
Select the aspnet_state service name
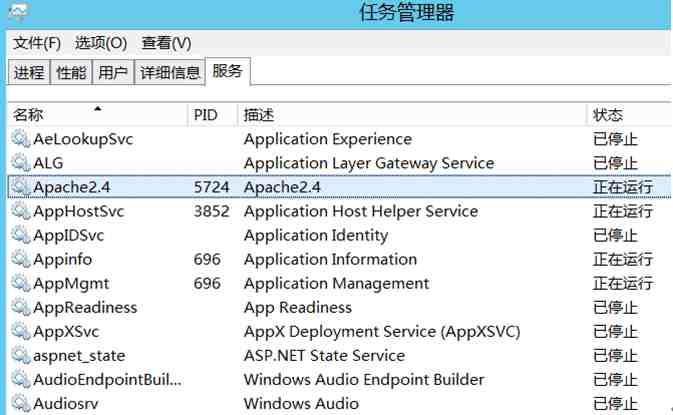(x=79, y=356)
